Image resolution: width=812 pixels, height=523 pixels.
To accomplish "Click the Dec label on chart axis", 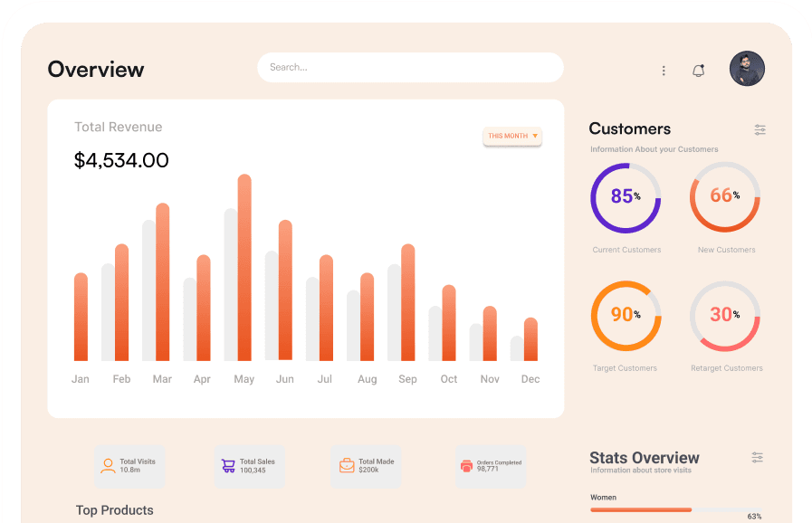I will [x=530, y=379].
